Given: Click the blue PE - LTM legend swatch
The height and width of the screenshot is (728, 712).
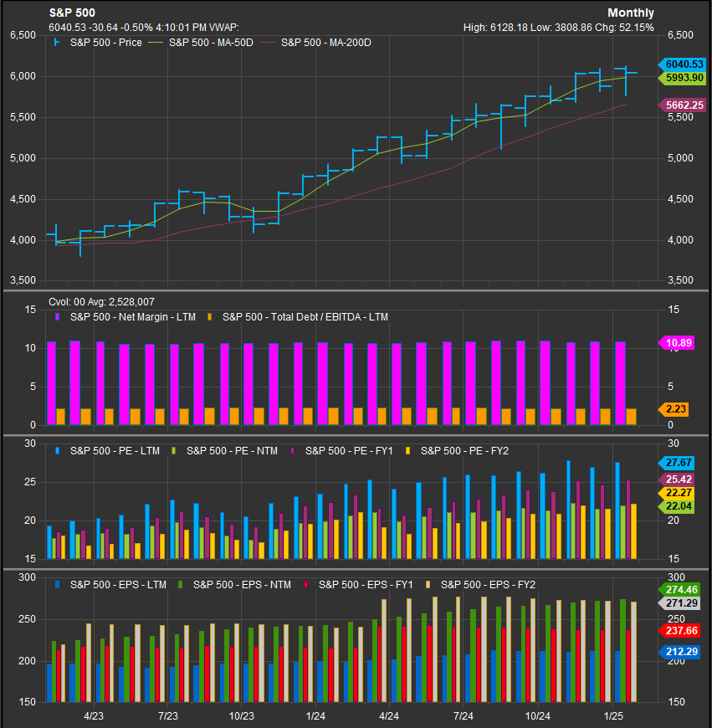Looking at the screenshot, I should coord(57,451).
